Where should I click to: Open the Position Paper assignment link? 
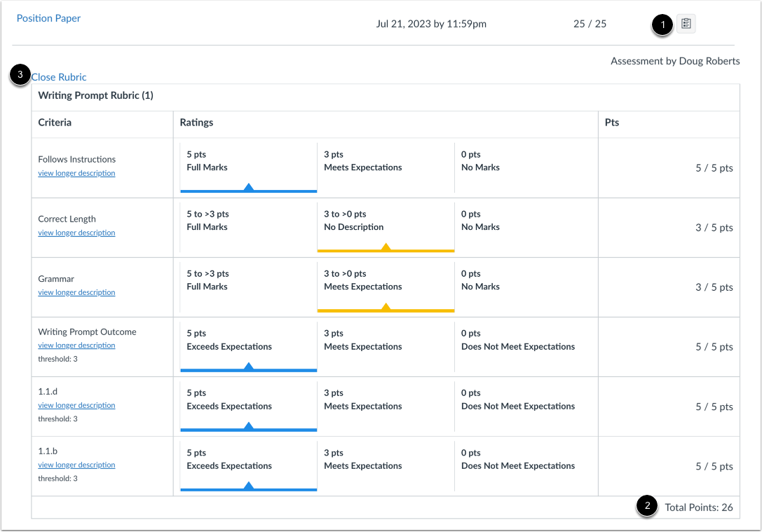[x=48, y=18]
